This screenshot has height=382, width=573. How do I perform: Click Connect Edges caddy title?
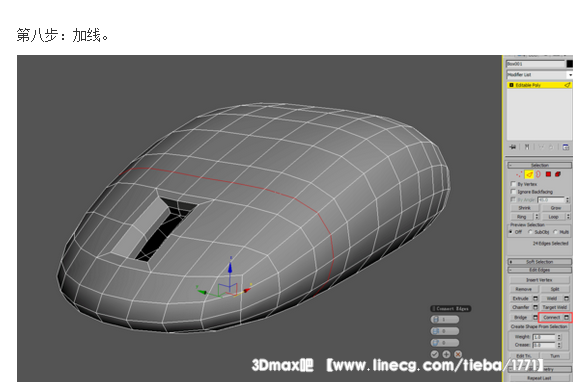(451, 309)
